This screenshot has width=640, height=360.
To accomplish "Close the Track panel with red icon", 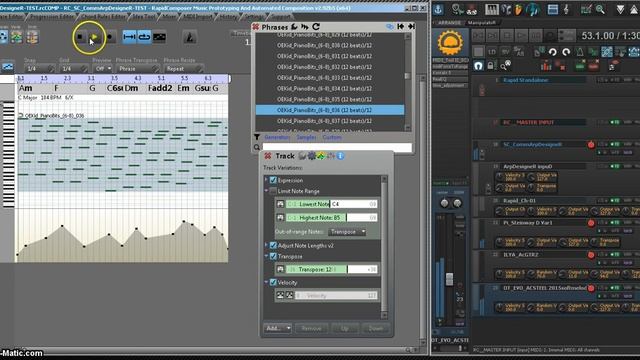I will (268, 156).
